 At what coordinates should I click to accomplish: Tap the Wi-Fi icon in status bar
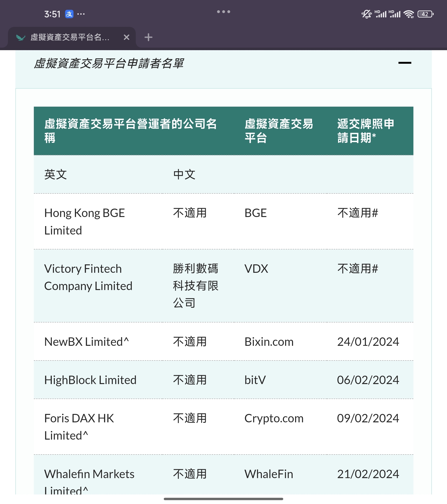pyautogui.click(x=409, y=14)
